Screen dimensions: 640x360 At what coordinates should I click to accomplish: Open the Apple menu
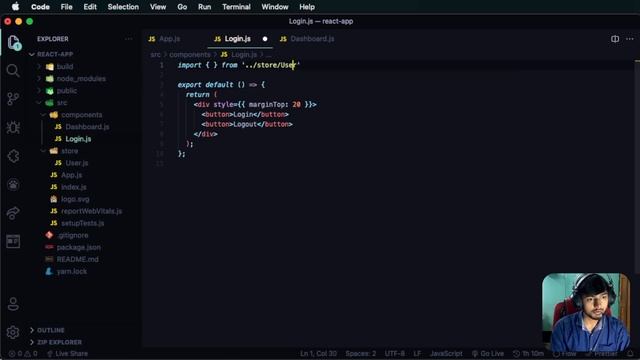pyautogui.click(x=15, y=7)
